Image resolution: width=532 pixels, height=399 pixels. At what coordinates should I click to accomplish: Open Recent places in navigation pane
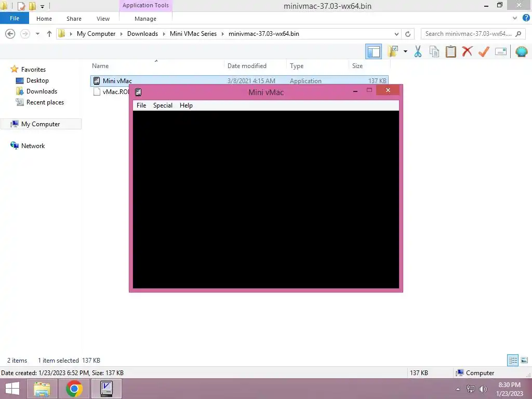pos(45,102)
